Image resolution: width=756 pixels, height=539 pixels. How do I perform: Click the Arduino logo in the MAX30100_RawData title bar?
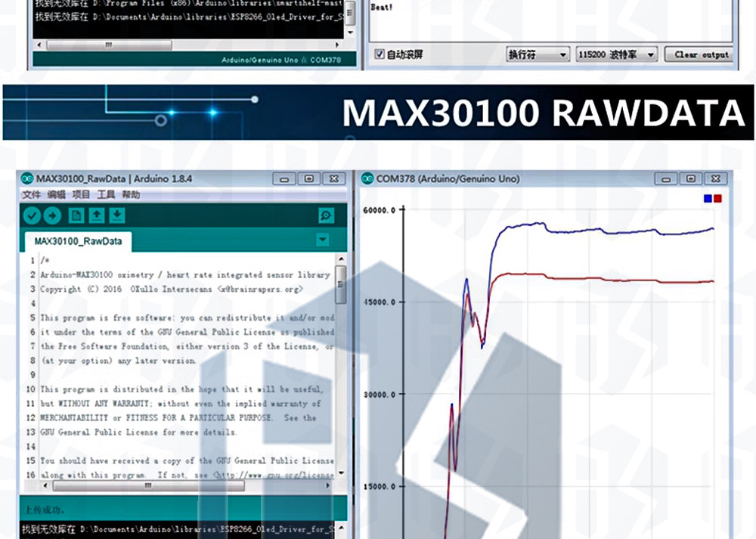pyautogui.click(x=27, y=179)
